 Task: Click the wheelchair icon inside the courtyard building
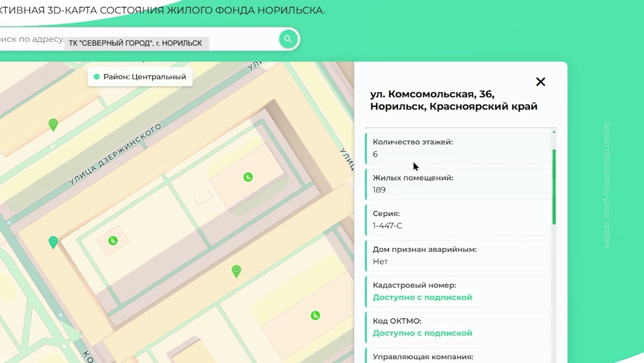tap(112, 240)
